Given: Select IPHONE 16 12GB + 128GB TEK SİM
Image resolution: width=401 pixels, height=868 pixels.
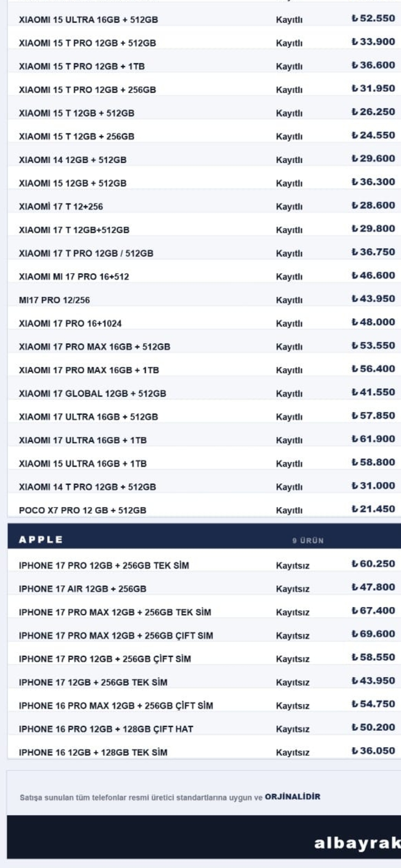Looking at the screenshot, I should point(204,752).
